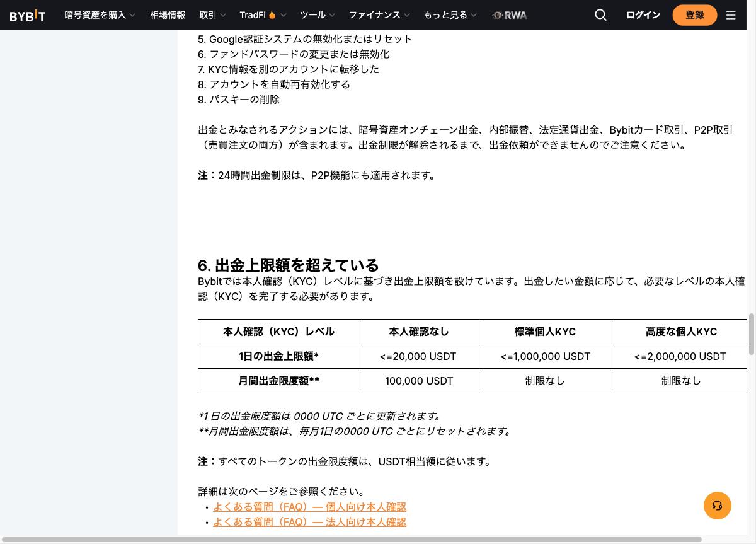This screenshot has width=756, height=544.
Task: Click list item 6. ファンドパスワードの変更または無効化
Action: pyautogui.click(x=294, y=54)
